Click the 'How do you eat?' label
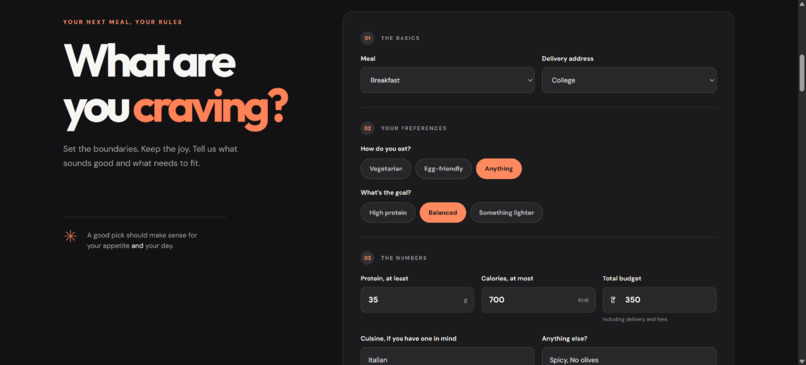The width and height of the screenshot is (806, 365). [x=386, y=149]
